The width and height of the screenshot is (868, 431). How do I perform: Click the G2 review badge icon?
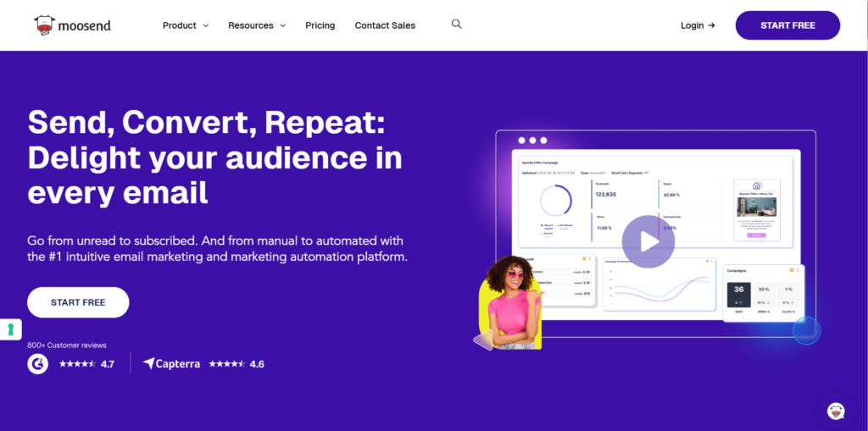coord(38,363)
